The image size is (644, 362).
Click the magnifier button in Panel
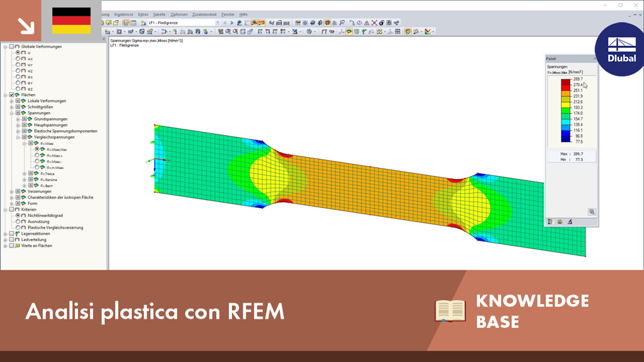pos(592,212)
